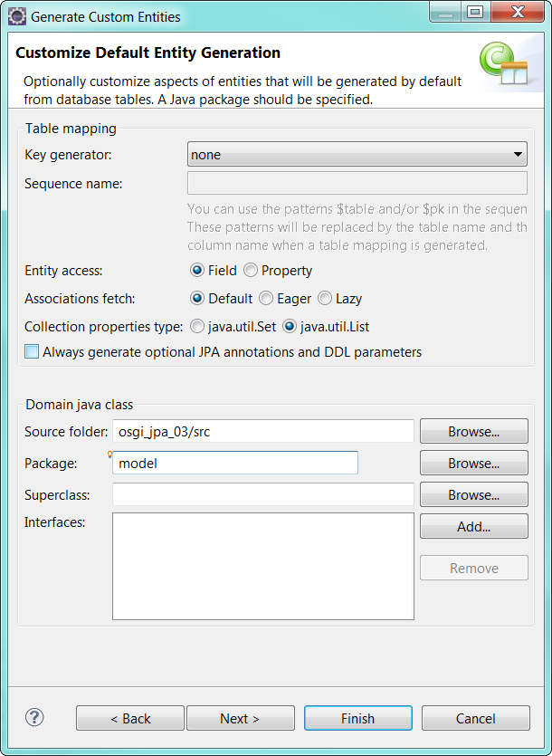Click the Package text field containing model
This screenshot has height=756, width=552.
[235, 464]
